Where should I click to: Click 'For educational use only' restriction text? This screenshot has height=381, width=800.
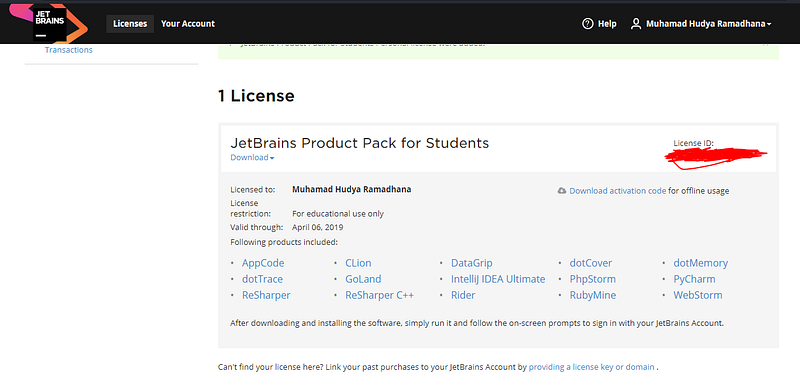[338, 214]
